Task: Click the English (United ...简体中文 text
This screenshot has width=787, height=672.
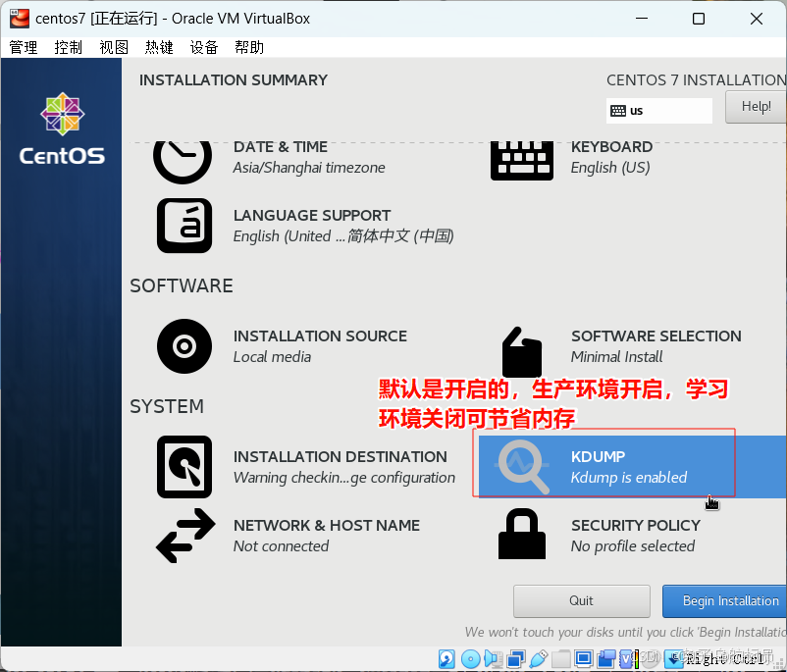Action: [x=343, y=235]
